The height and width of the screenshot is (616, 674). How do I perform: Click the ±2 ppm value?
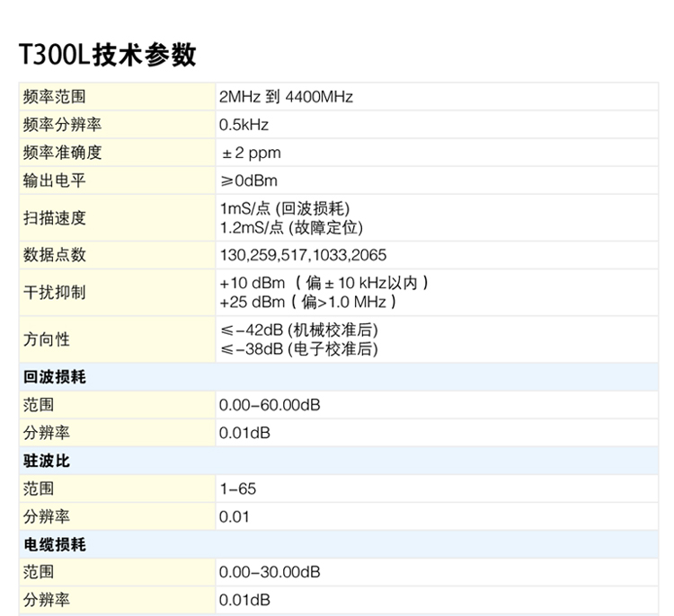click(x=251, y=153)
